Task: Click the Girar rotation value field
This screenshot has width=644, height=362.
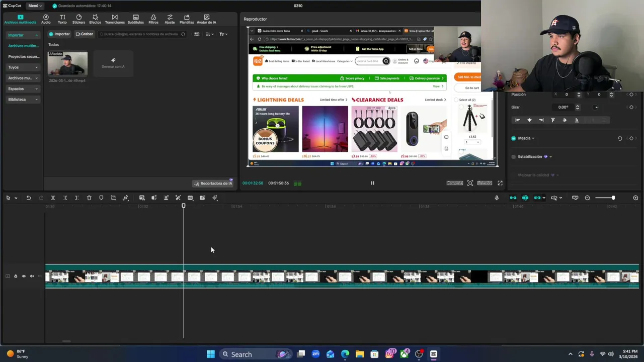Action: pyautogui.click(x=563, y=107)
